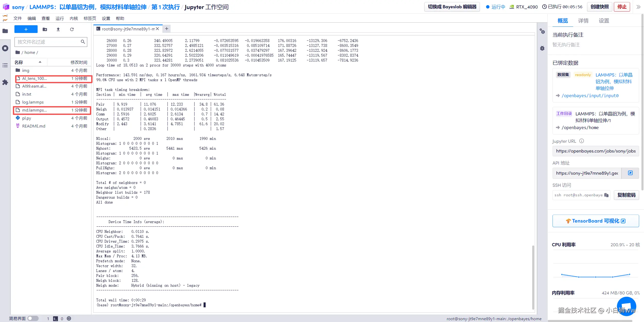This screenshot has width=644, height=322.
Task: Collapse the right panel with double chevron
Action: pos(638,7)
